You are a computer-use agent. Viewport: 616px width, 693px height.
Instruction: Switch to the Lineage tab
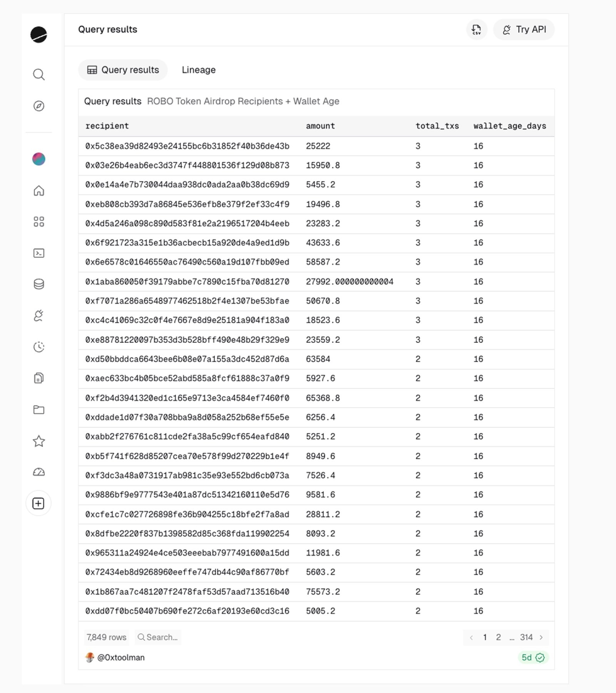click(x=198, y=70)
